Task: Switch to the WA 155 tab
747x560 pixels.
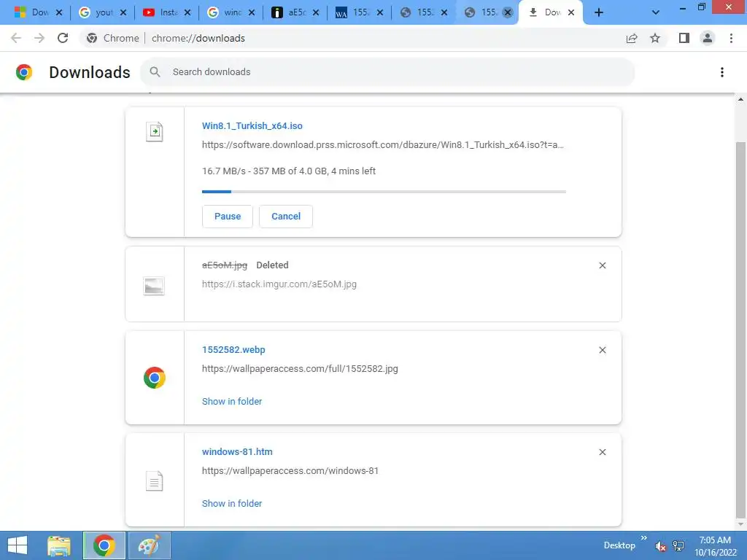Action: pos(360,12)
